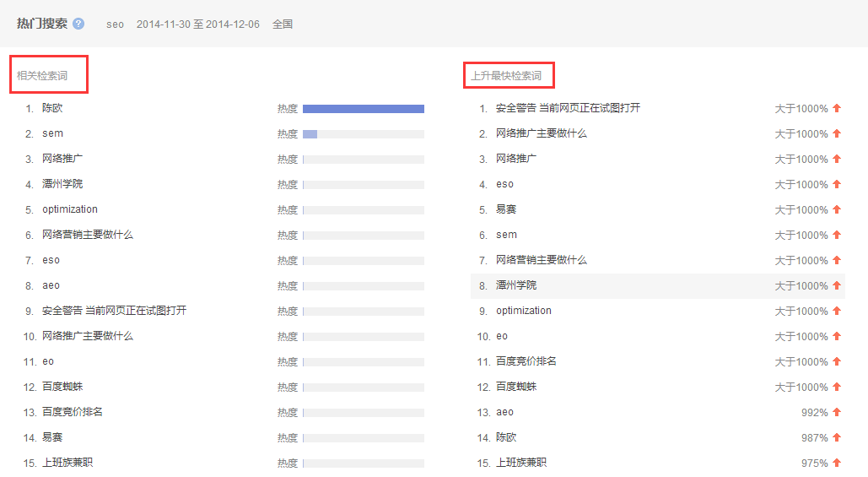Click up arrow in highlighted 潘州学院 row
The height and width of the screenshot is (477, 868).
[x=837, y=285]
